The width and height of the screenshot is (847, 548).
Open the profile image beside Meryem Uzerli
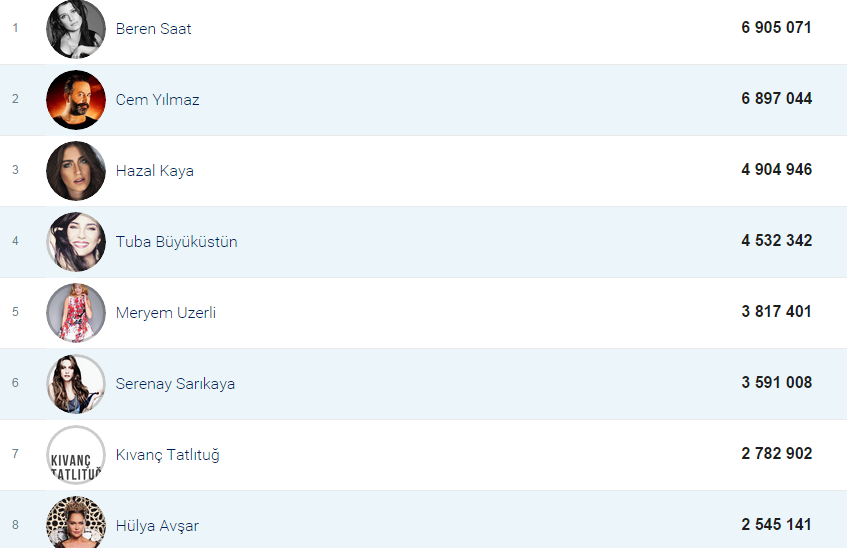[76, 313]
